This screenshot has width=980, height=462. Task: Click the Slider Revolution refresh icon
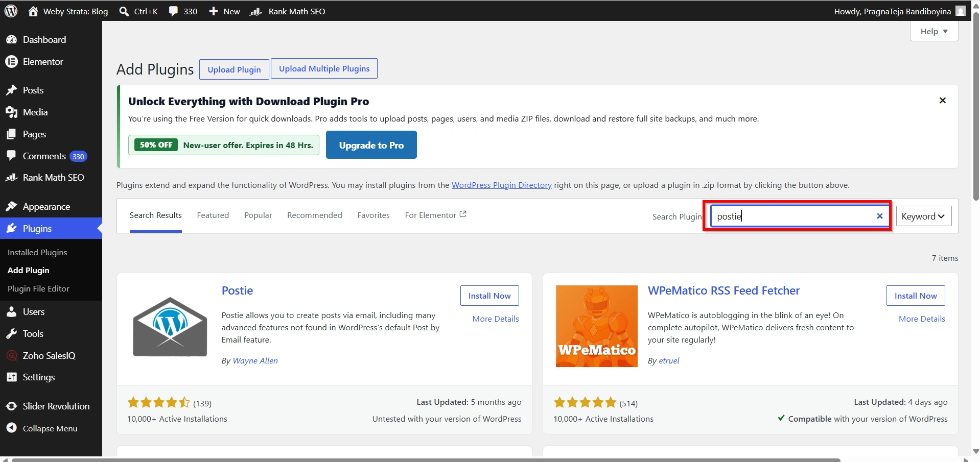11,406
